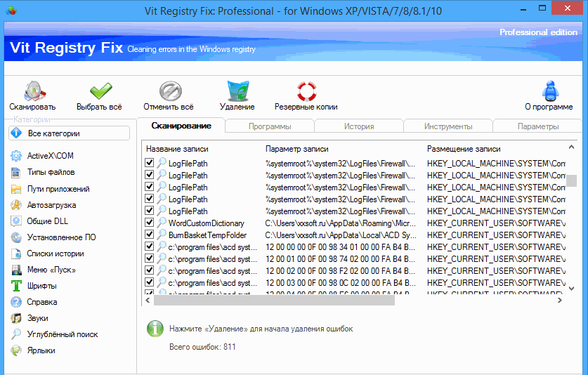Switch to the Программы tab
588x375 pixels.
coord(270,126)
